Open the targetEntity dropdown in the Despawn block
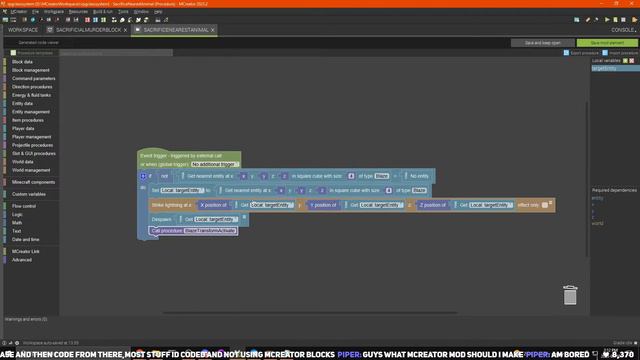This screenshot has width=640, height=360. point(216,219)
